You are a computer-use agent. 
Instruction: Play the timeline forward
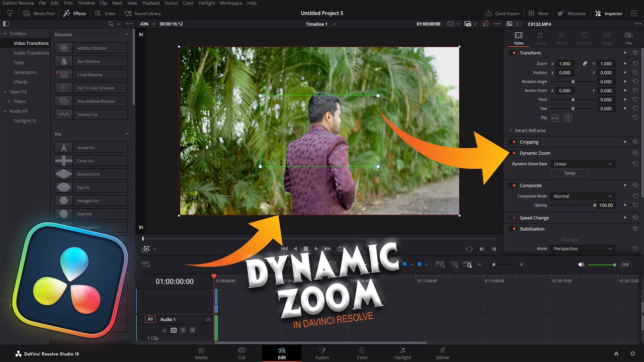pos(316,249)
